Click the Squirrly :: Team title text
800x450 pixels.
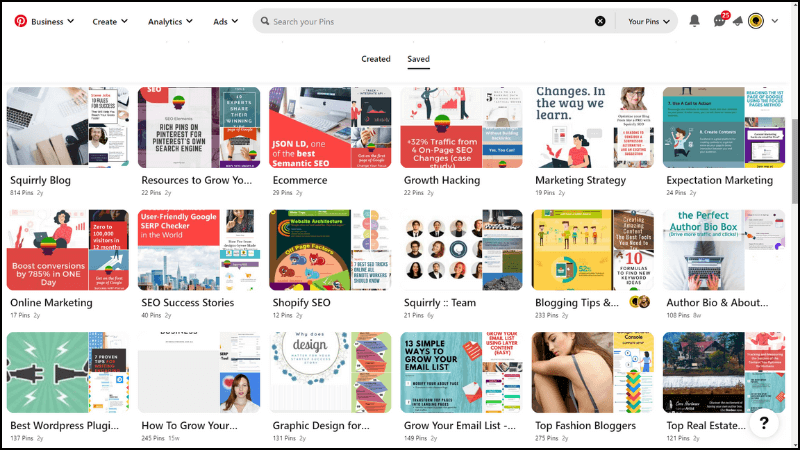(x=440, y=303)
